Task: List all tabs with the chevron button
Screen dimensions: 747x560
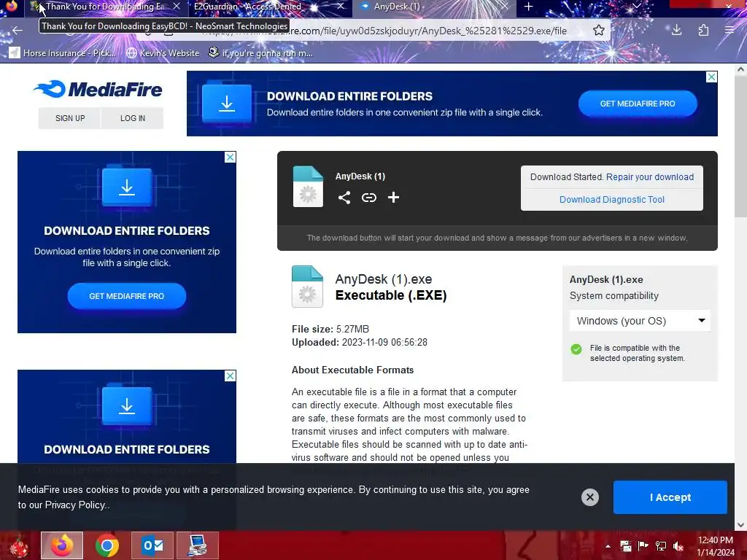Action: click(636, 7)
